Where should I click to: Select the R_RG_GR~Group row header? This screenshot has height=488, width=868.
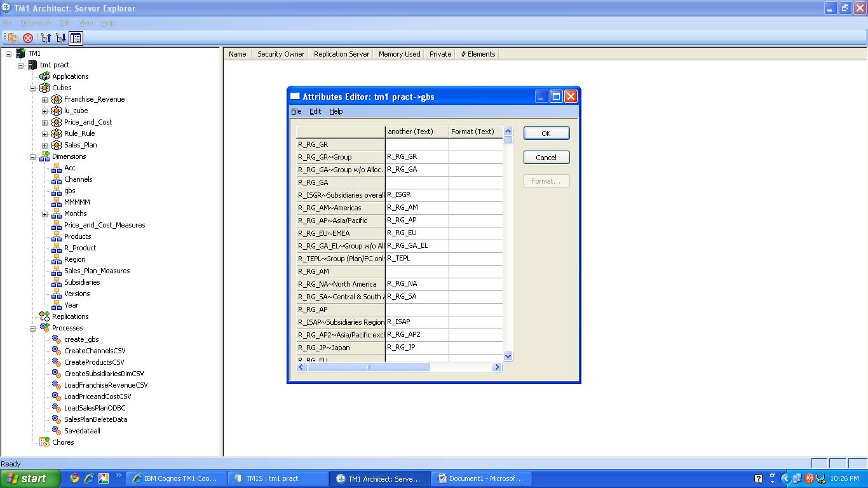tap(341, 157)
